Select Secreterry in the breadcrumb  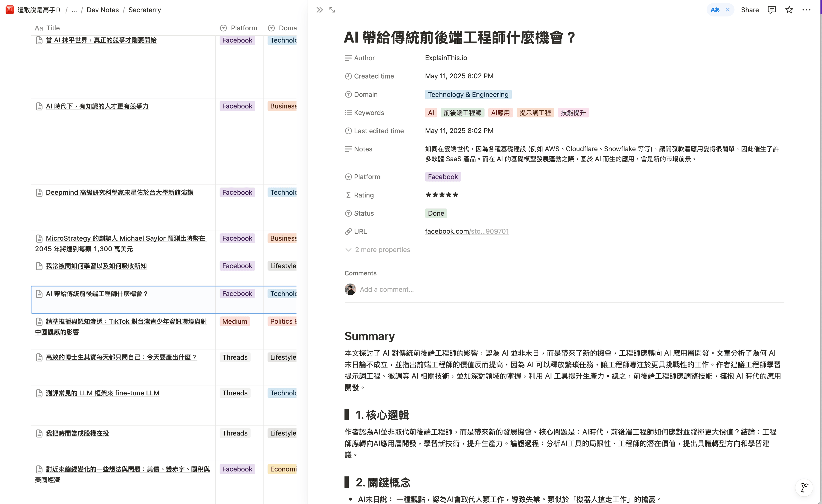(x=144, y=10)
